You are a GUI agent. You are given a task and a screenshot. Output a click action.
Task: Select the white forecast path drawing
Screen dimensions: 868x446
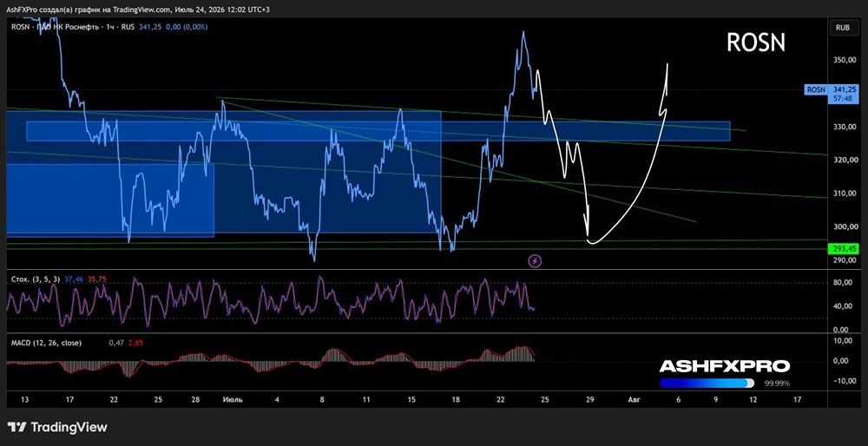601,155
